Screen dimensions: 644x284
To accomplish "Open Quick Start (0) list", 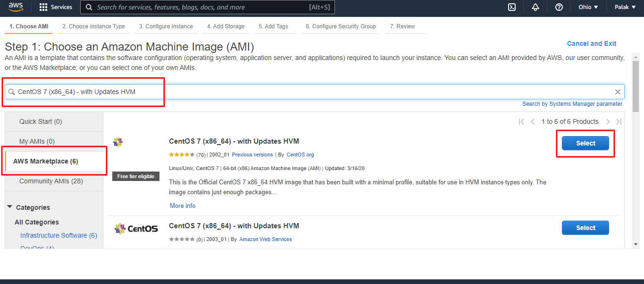I will (41, 121).
